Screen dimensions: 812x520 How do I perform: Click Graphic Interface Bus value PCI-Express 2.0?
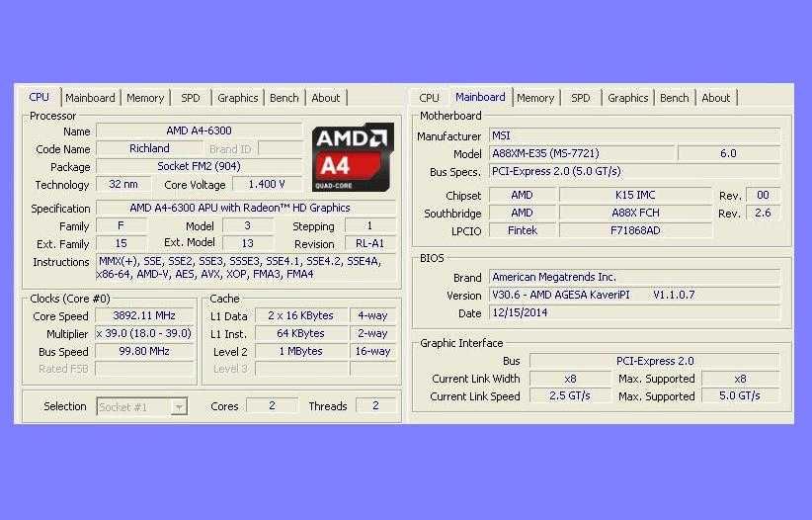655,361
